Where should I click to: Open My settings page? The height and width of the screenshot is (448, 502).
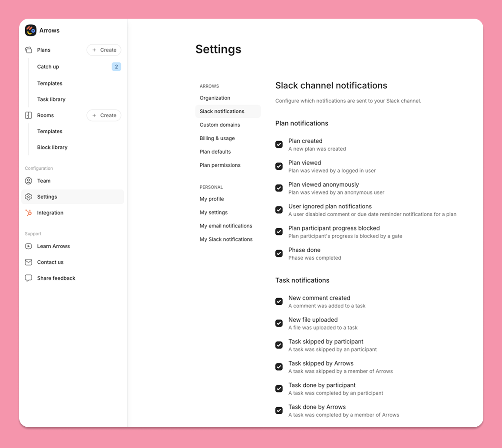(214, 212)
